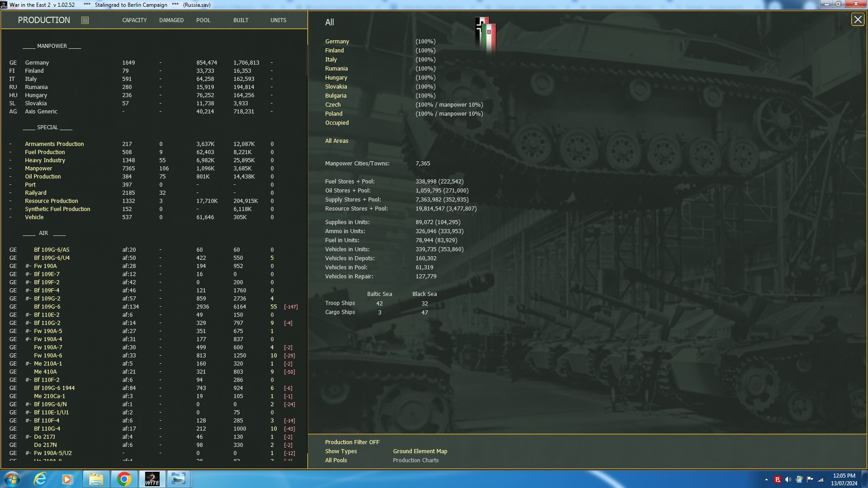This screenshot has height=488, width=868.
Task: Expand the Occupied entry in the country list
Action: 336,122
